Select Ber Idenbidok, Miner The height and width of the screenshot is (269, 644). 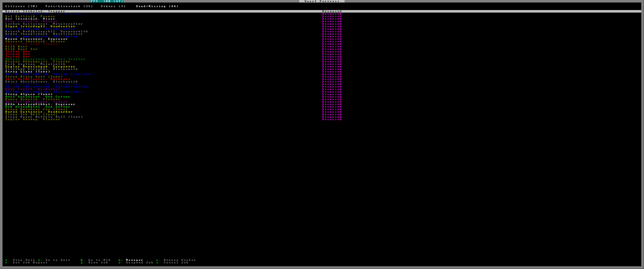click(30, 19)
